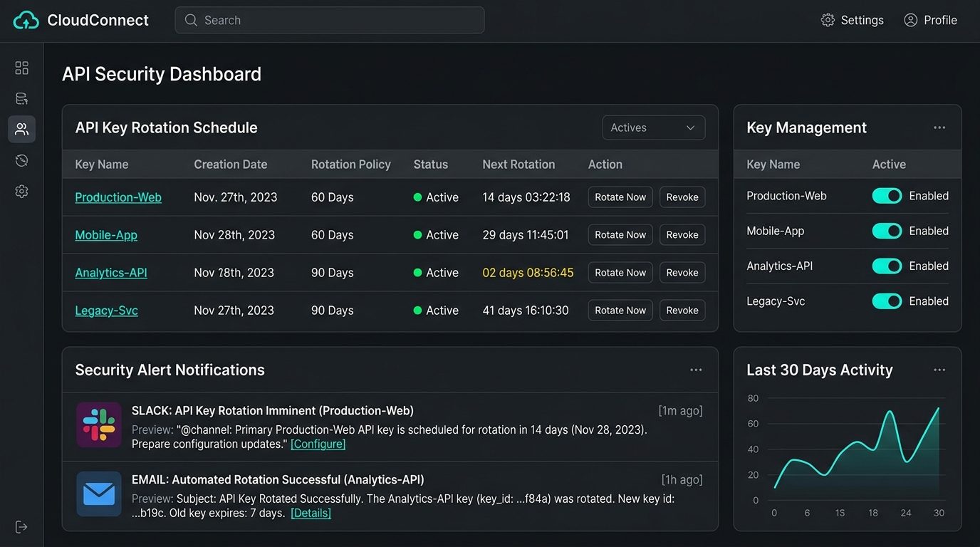Viewport: 980px width, 547px height.
Task: Click the '90 Days' policy for Legacy-Svc
Action: [x=332, y=311]
